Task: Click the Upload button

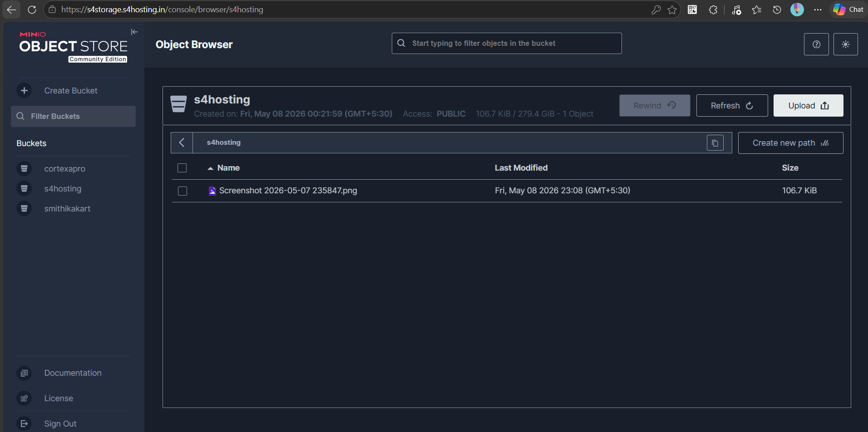Action: click(x=808, y=105)
